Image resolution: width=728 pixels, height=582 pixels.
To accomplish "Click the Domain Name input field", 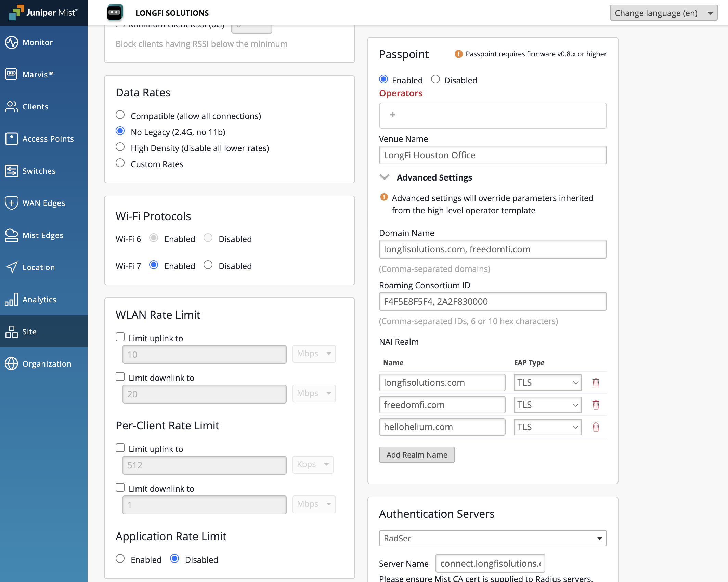I will pos(493,249).
